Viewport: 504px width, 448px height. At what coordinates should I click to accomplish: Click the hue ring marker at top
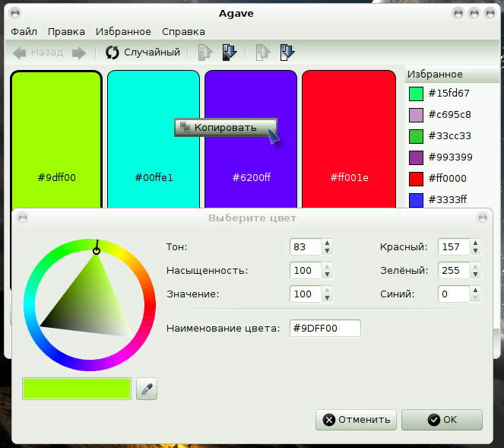tap(96, 251)
